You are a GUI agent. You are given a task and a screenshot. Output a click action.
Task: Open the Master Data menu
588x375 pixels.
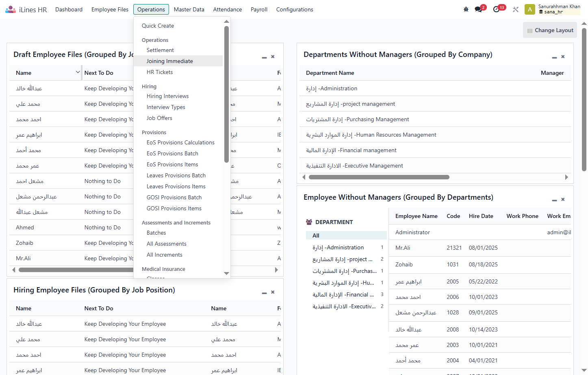(189, 9)
